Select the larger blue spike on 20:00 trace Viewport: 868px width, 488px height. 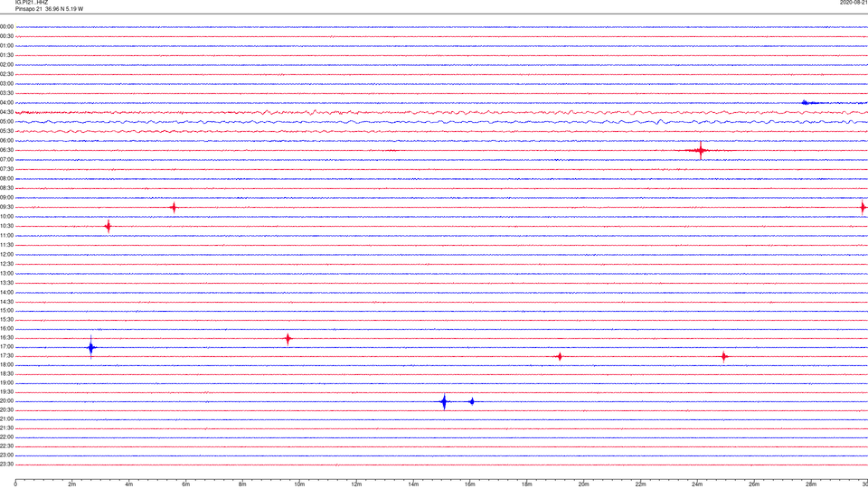(444, 401)
